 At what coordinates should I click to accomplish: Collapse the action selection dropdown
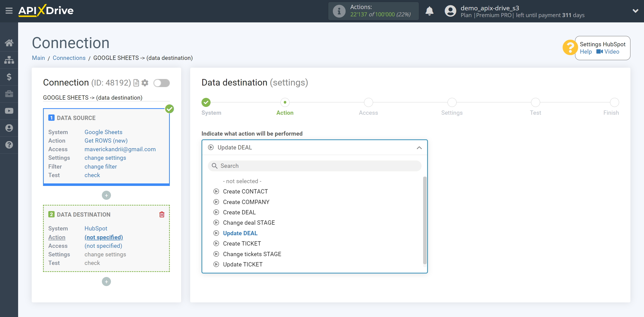point(420,147)
